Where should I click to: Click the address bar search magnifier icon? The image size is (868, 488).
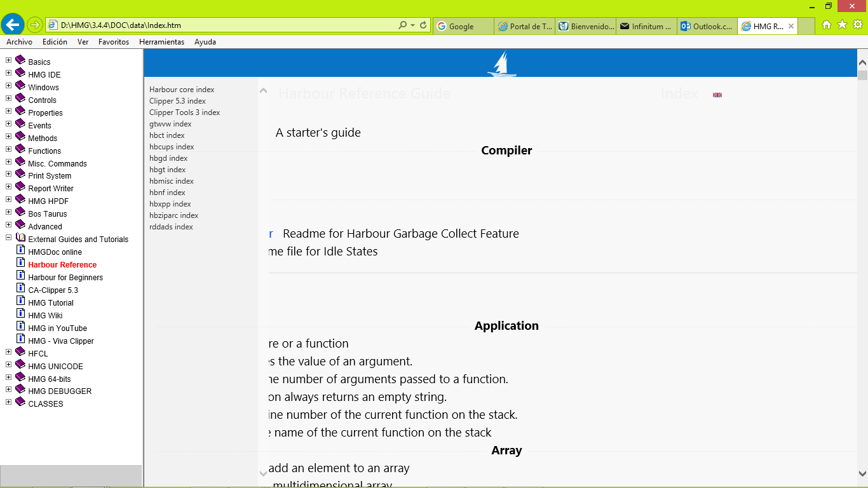[402, 25]
